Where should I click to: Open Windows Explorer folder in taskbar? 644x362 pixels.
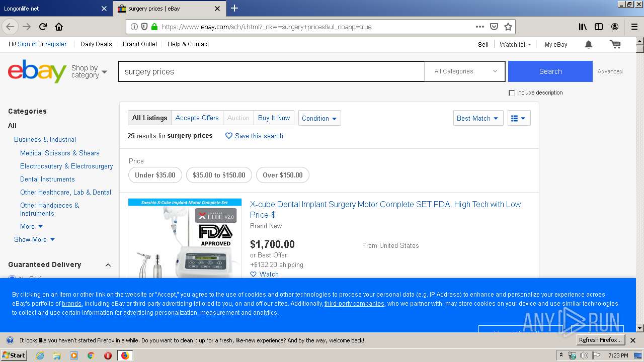57,355
